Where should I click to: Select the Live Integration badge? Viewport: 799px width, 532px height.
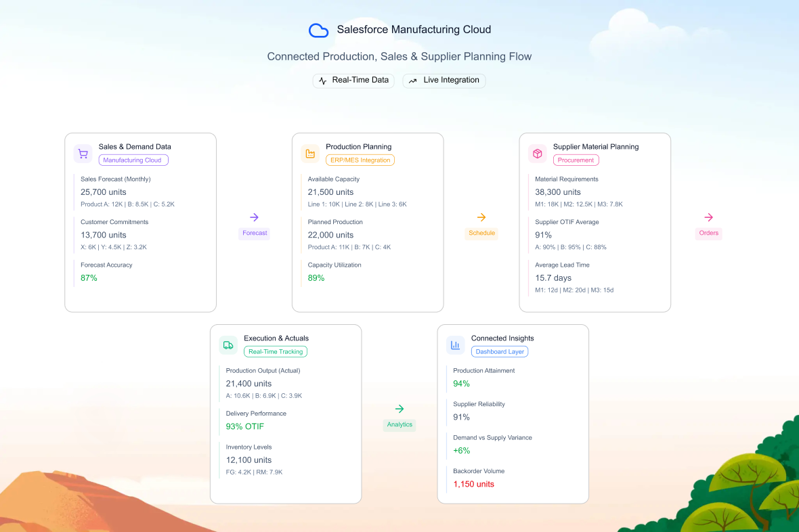(x=444, y=81)
